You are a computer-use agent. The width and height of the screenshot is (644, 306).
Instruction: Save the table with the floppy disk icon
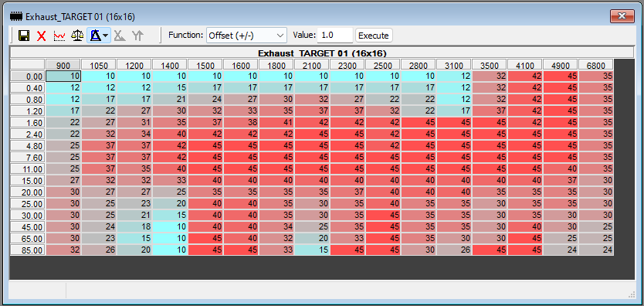pyautogui.click(x=24, y=36)
